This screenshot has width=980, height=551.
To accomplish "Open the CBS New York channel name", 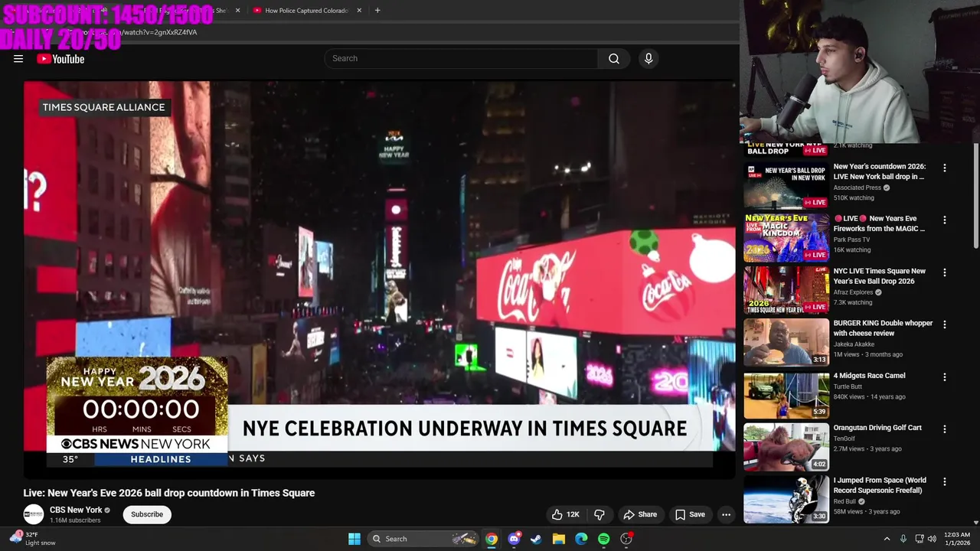I will 76,510.
